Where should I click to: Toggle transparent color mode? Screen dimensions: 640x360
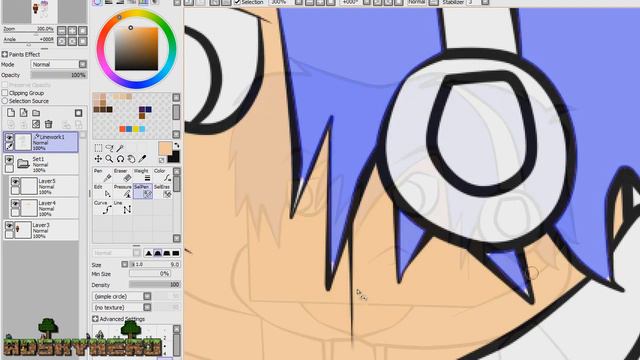(x=162, y=160)
